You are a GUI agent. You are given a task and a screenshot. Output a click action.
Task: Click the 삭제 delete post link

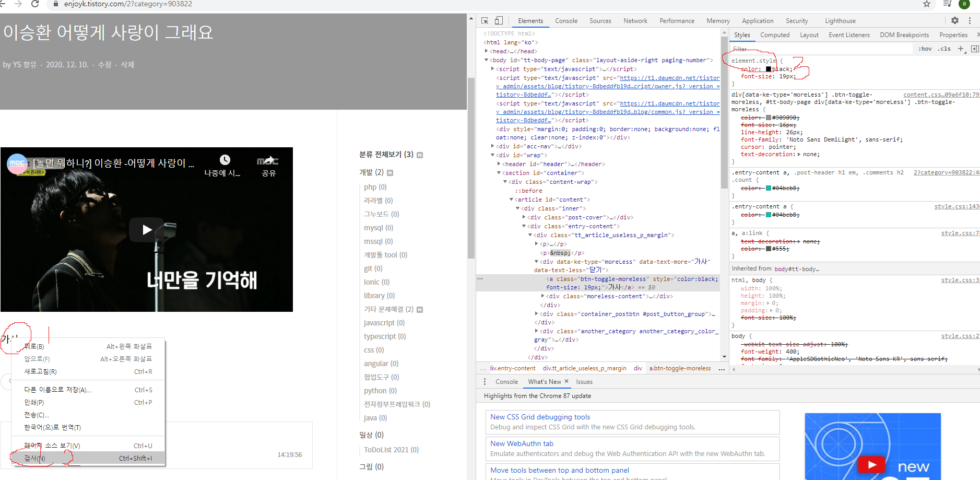click(127, 65)
